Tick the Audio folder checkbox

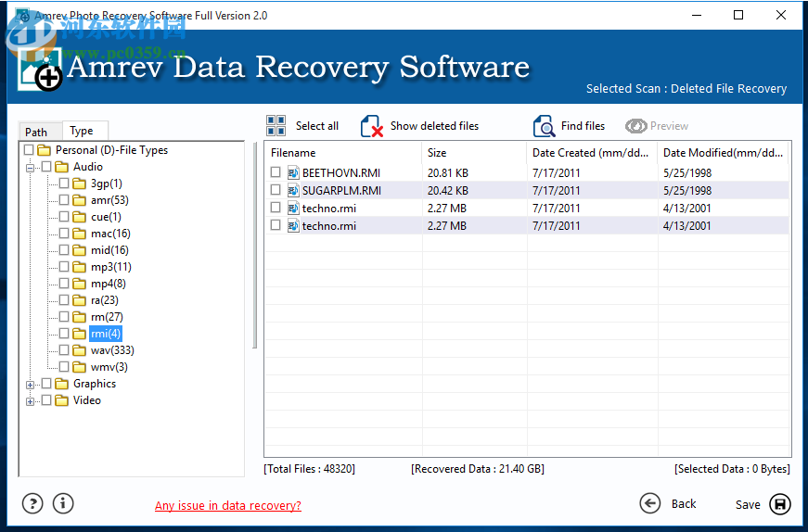pyautogui.click(x=46, y=166)
